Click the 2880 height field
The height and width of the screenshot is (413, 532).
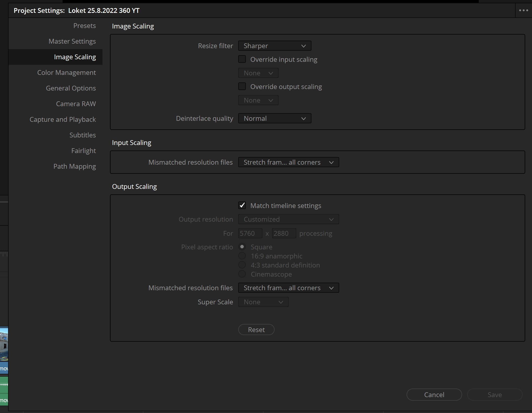pyautogui.click(x=284, y=233)
